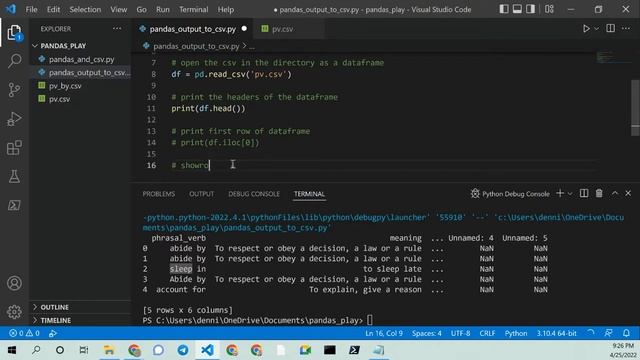Expand the Timeline section

click(x=80, y=320)
